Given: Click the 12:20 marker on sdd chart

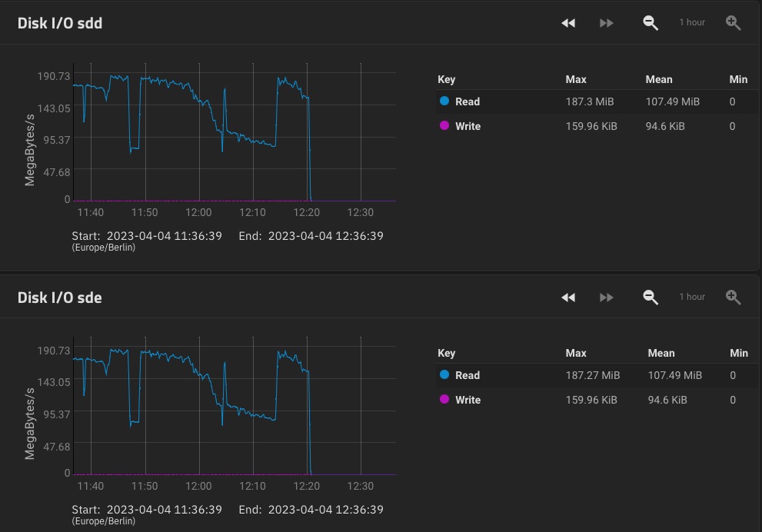Looking at the screenshot, I should point(307,213).
